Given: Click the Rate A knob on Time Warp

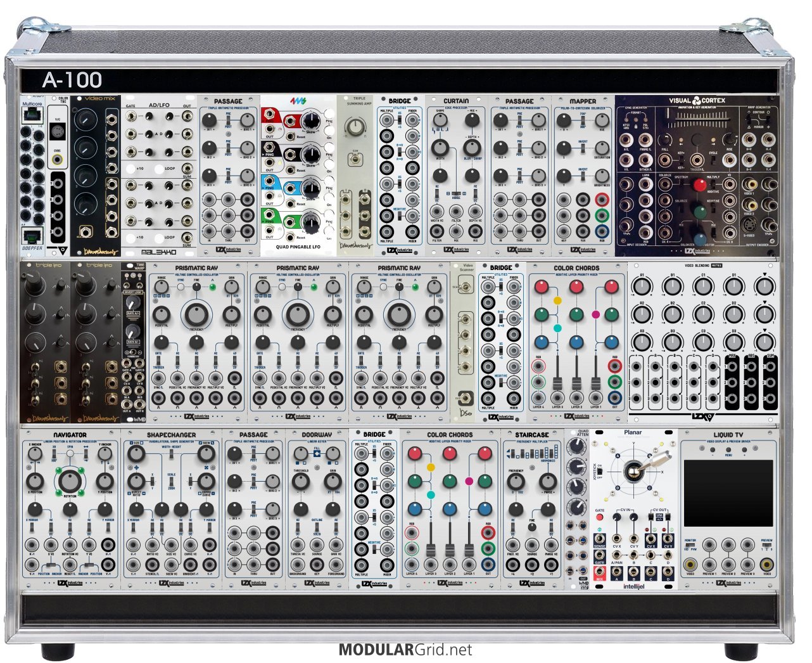Looking at the screenshot, I should (132, 303).
